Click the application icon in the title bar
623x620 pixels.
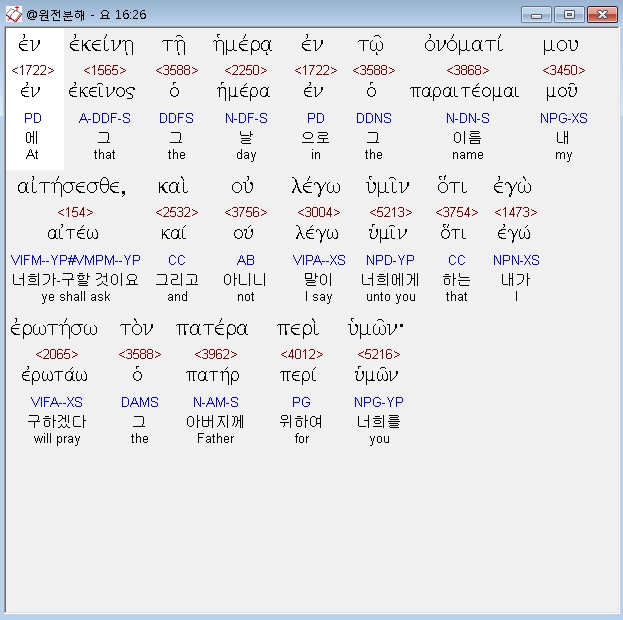14,15
